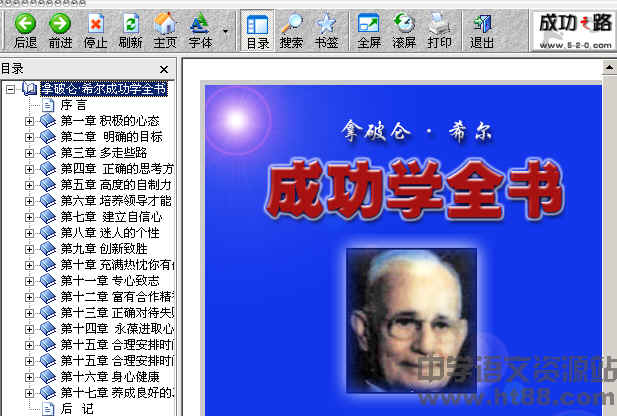Click book icon beside 第十一章 专心致志

(48, 281)
